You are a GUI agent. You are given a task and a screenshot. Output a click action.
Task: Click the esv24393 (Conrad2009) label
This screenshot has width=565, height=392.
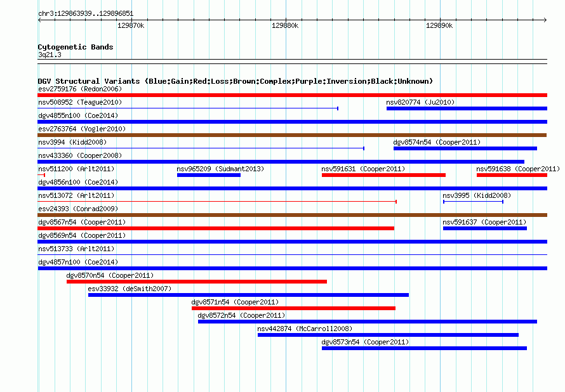click(x=78, y=209)
